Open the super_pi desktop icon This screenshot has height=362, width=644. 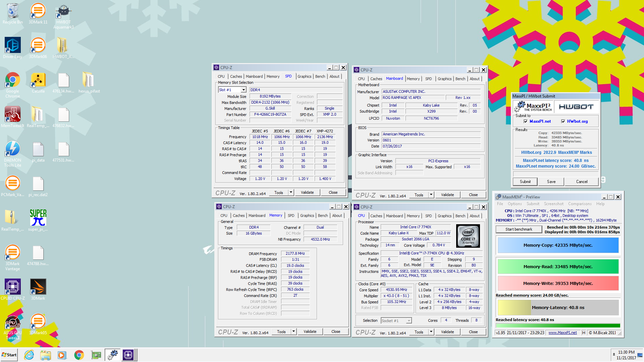click(38, 220)
